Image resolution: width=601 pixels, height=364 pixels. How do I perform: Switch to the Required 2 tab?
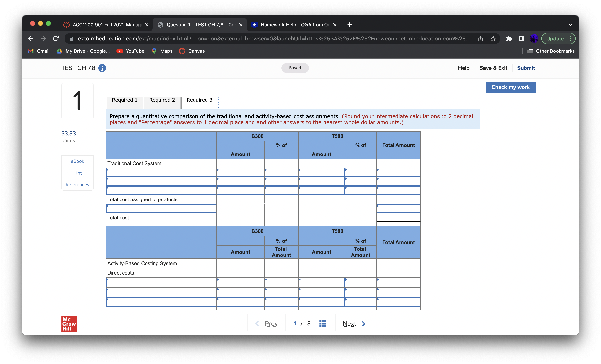click(162, 100)
